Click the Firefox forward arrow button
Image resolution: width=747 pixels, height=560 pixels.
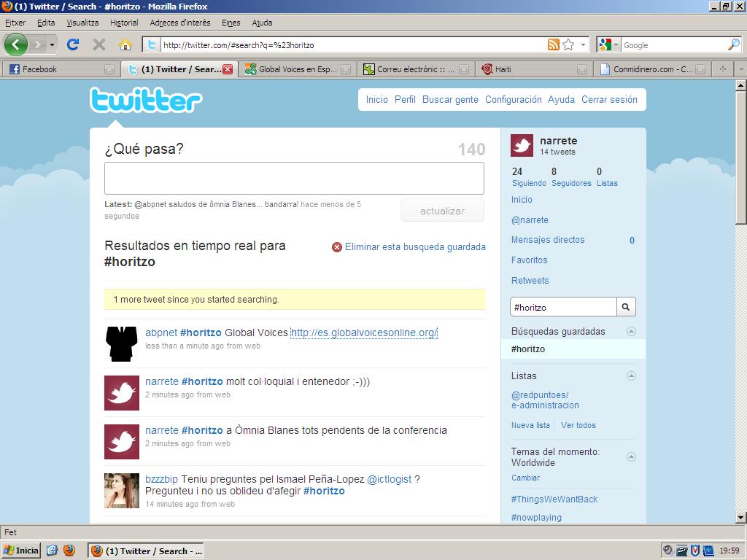[x=38, y=44]
